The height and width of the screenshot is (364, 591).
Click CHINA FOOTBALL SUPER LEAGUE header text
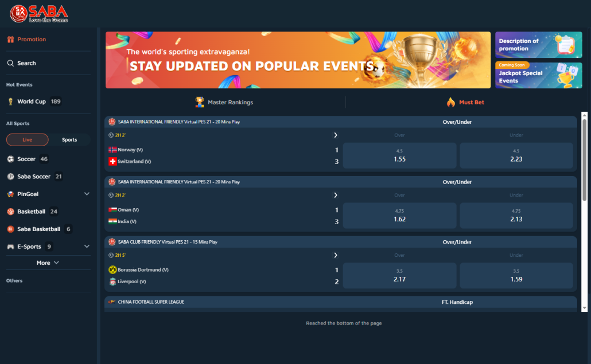pos(151,302)
